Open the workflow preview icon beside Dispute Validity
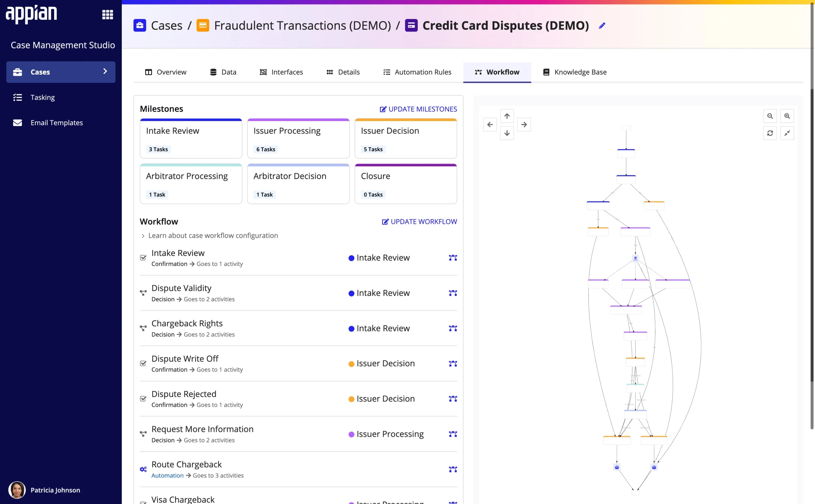Screen dimensions: 815x504 453,293
